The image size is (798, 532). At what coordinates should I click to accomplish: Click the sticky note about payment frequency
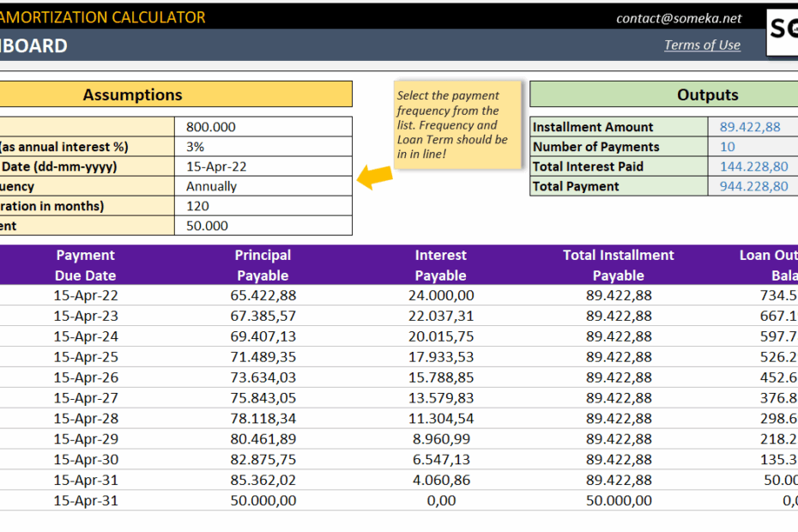click(x=459, y=124)
